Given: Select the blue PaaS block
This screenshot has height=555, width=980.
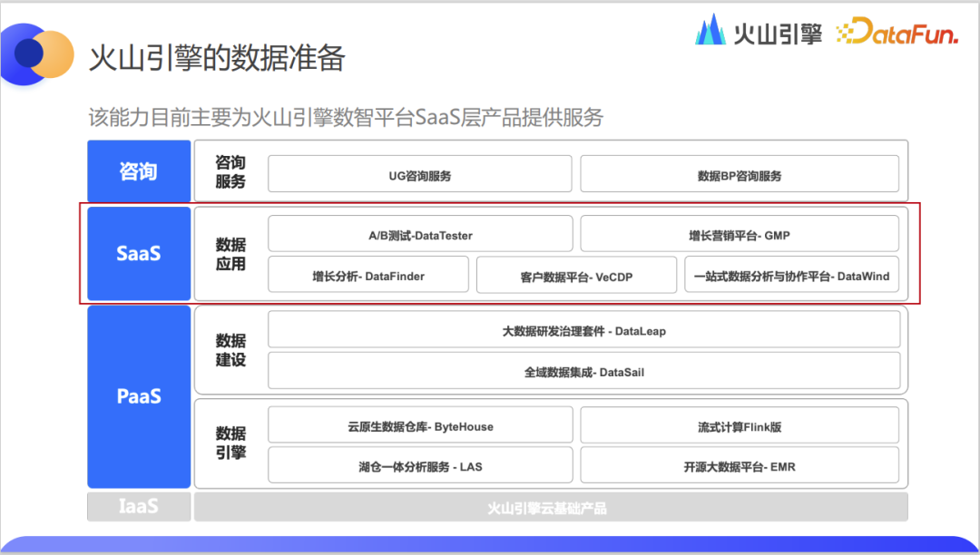Looking at the screenshot, I should click(139, 396).
